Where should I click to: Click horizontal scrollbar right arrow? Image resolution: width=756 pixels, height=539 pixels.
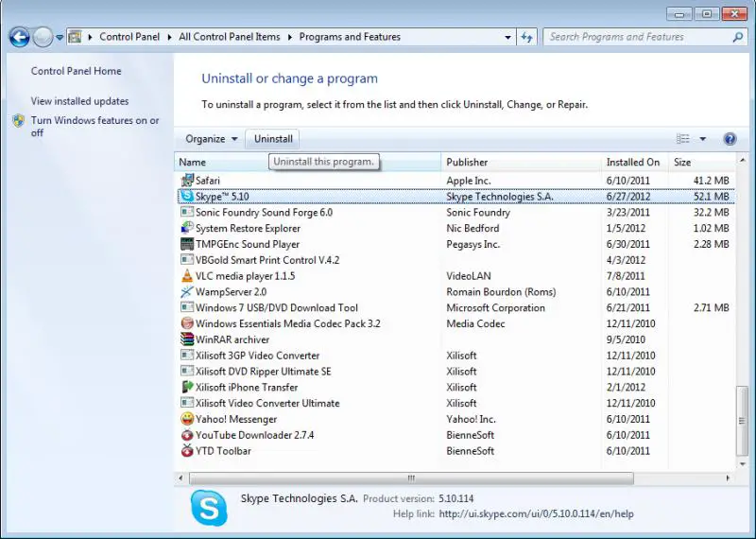coord(728,478)
